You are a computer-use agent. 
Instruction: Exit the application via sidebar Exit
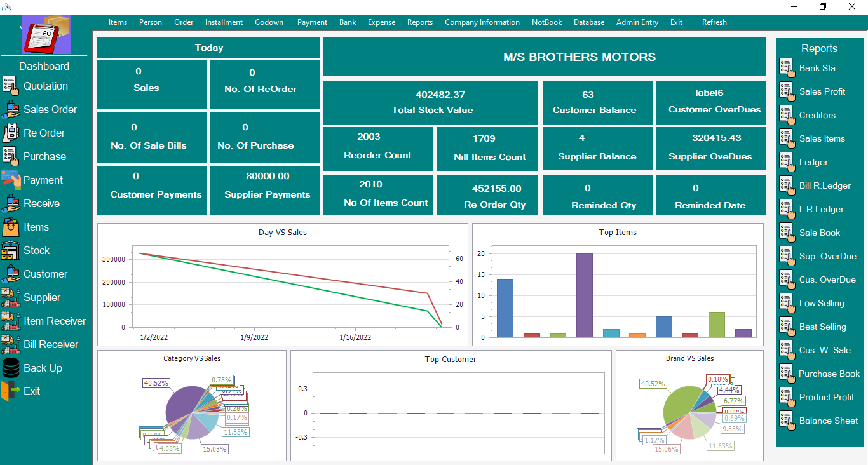[30, 391]
